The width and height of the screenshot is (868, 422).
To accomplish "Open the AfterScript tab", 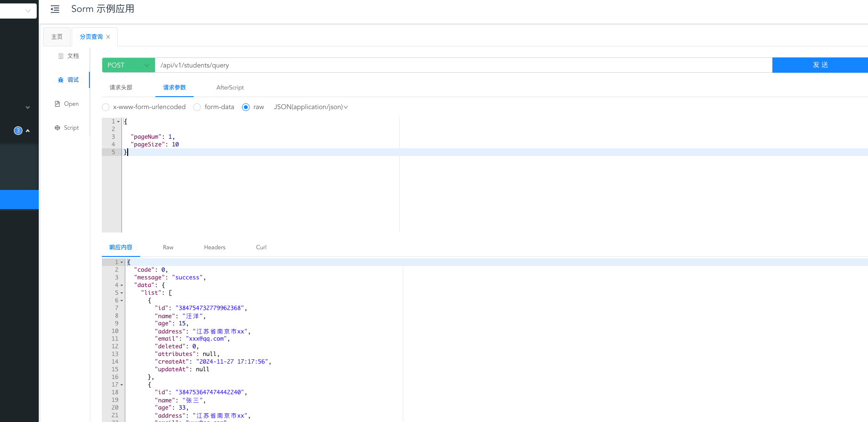I will [x=230, y=88].
